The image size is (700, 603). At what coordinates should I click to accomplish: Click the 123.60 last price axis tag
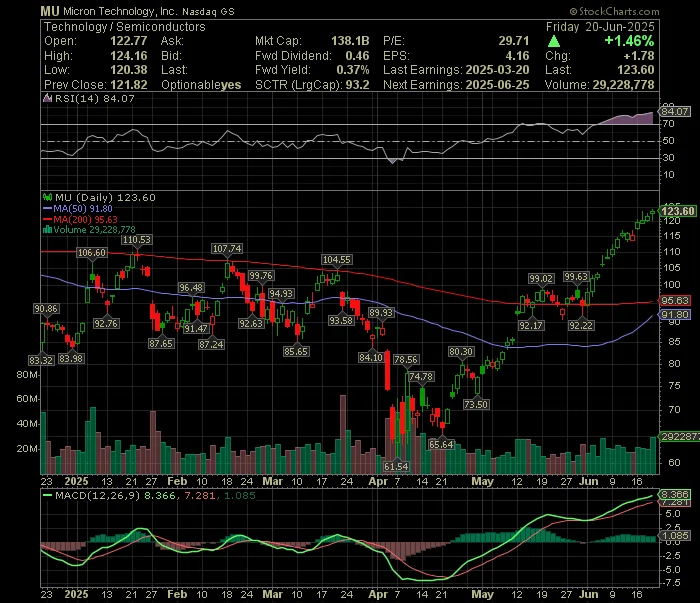point(678,211)
